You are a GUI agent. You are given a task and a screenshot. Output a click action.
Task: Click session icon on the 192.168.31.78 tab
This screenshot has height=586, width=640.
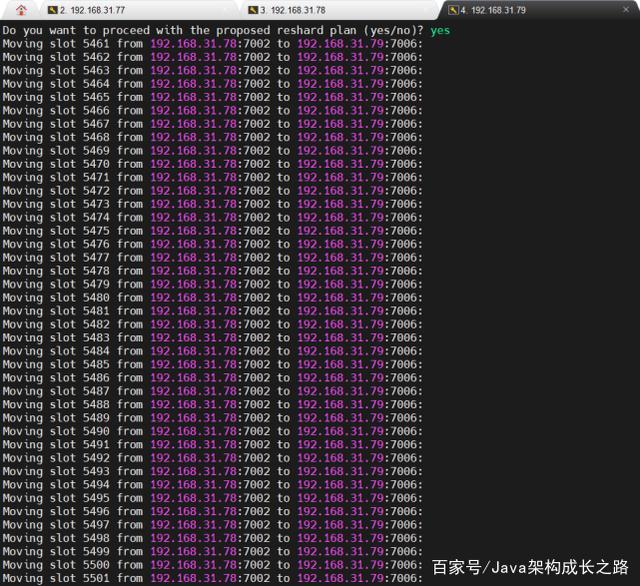[253, 10]
